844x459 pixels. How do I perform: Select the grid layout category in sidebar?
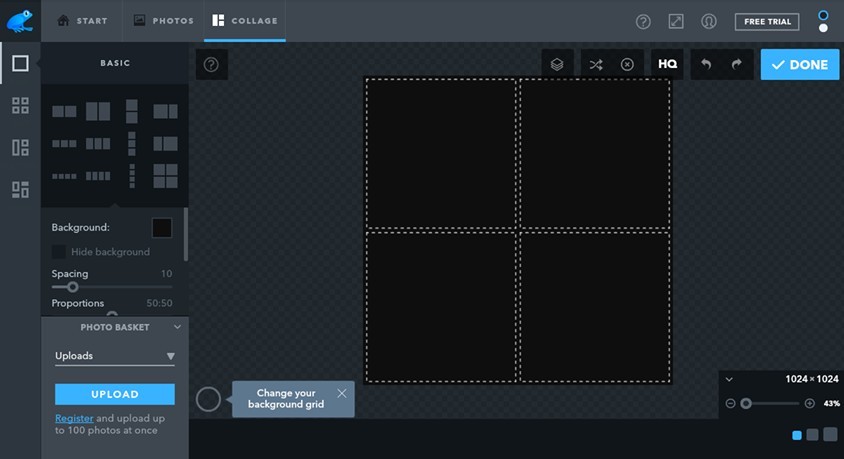20,105
